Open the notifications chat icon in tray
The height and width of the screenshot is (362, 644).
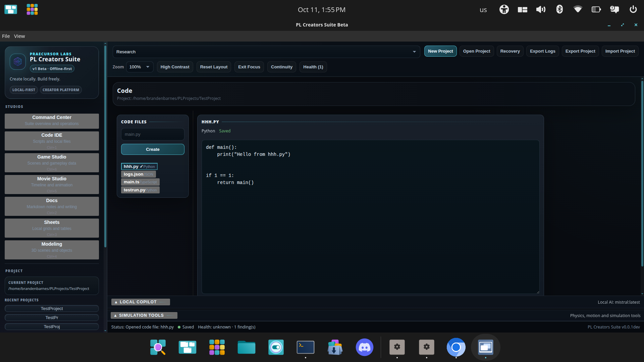(x=614, y=9)
